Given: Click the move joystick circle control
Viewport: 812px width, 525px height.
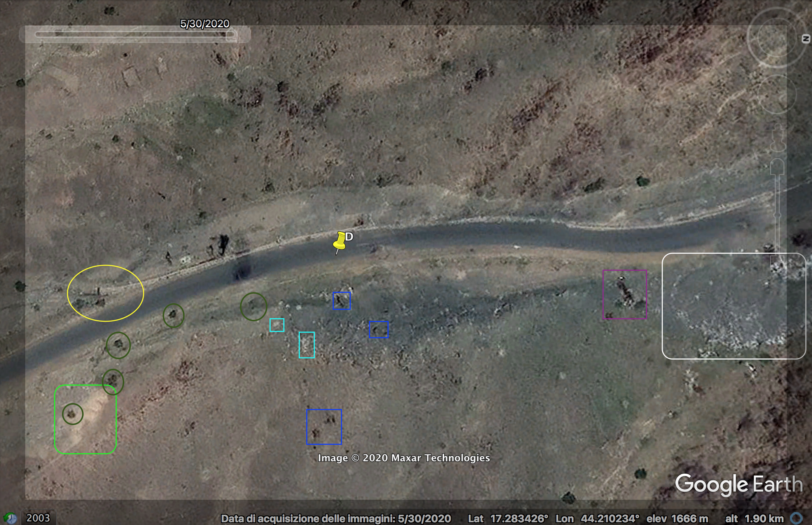Looking at the screenshot, I should click(x=777, y=95).
